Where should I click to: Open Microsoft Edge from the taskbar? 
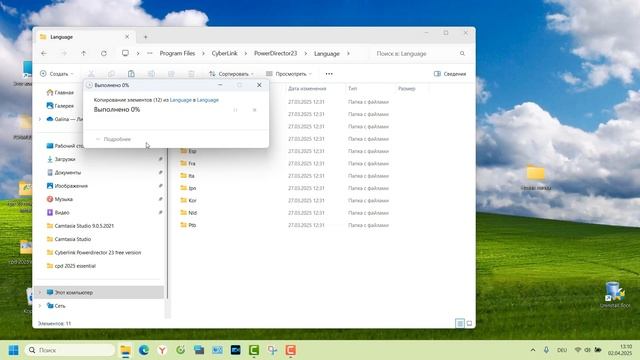pyautogui.click(x=144, y=350)
